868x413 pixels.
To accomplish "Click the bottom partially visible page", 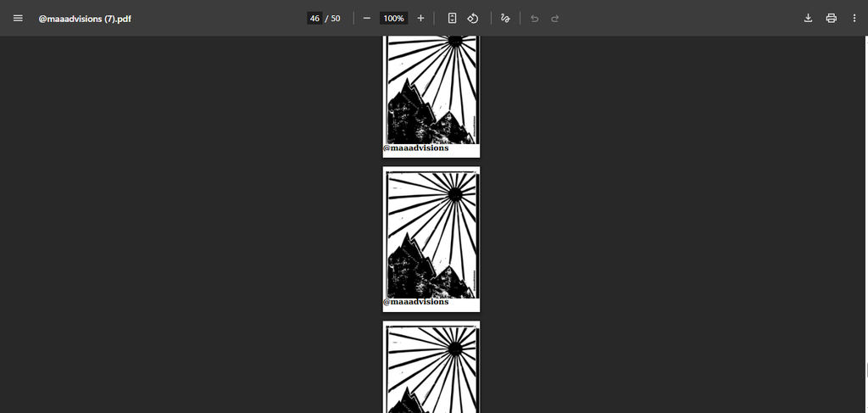I will coord(431,369).
